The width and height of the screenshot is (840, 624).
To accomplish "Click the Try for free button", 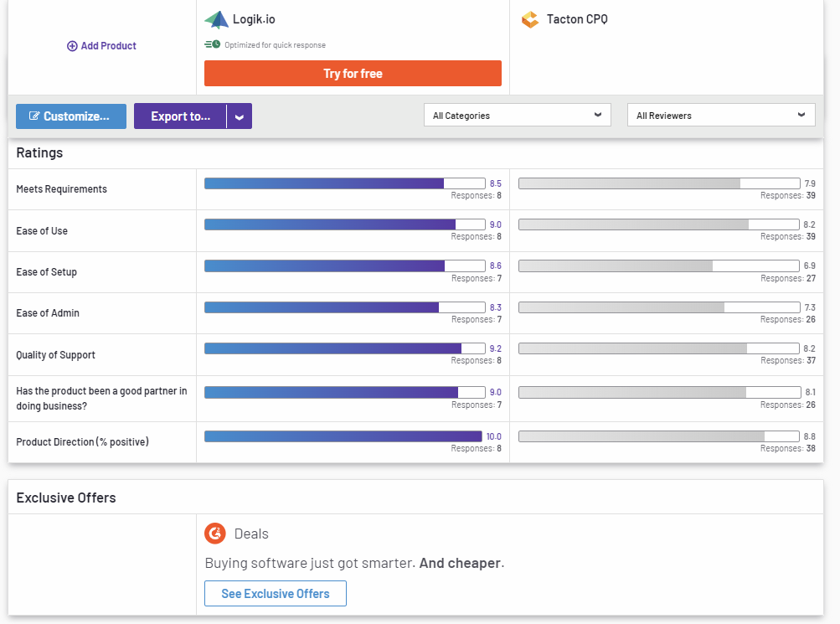I will (353, 74).
